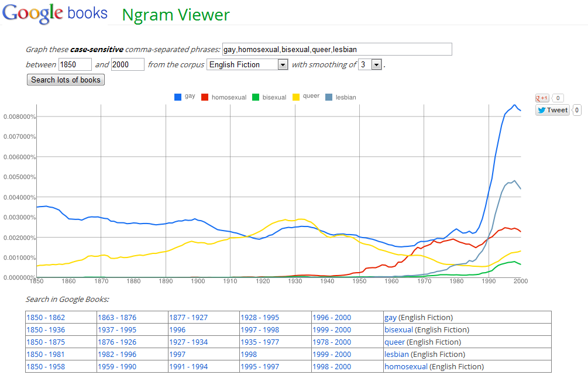Select the 1982 - 1996 lesbian range
Image resolution: width=588 pixels, height=378 pixels.
(116, 354)
